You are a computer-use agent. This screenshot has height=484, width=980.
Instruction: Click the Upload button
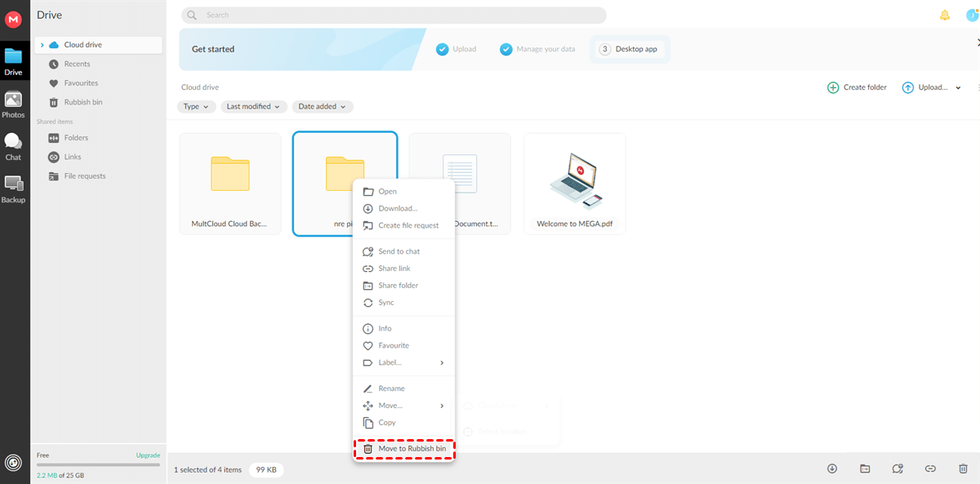click(924, 87)
